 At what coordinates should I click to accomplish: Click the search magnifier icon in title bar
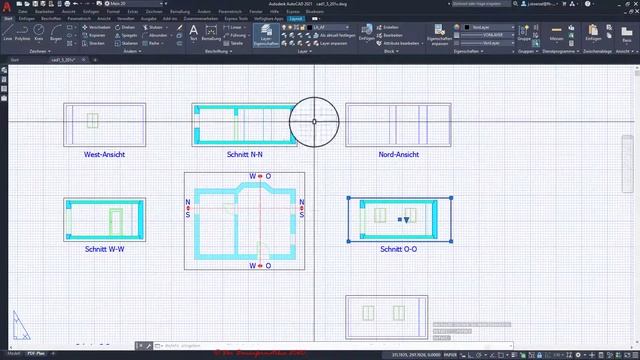pos(516,4)
